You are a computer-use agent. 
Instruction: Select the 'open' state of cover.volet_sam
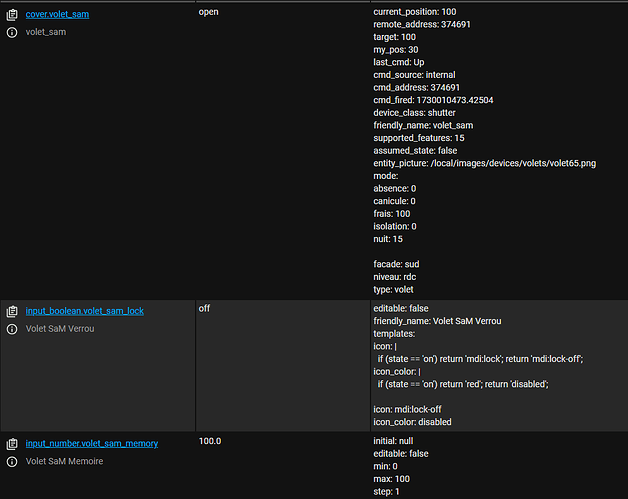coord(209,12)
